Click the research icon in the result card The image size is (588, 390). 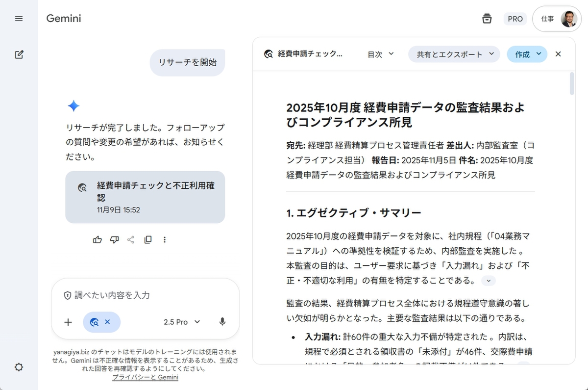tap(83, 188)
